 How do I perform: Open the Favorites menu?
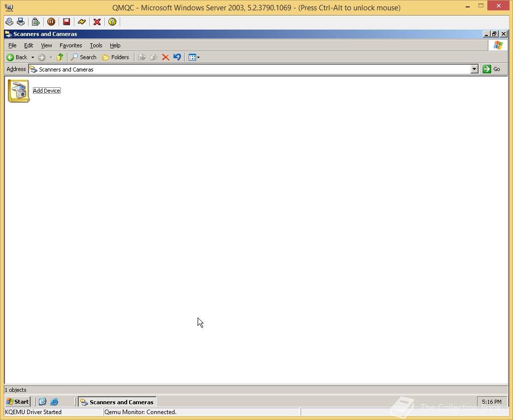[70, 45]
